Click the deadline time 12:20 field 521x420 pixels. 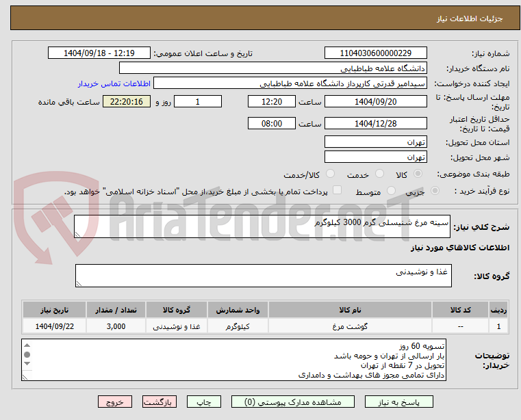(272, 101)
